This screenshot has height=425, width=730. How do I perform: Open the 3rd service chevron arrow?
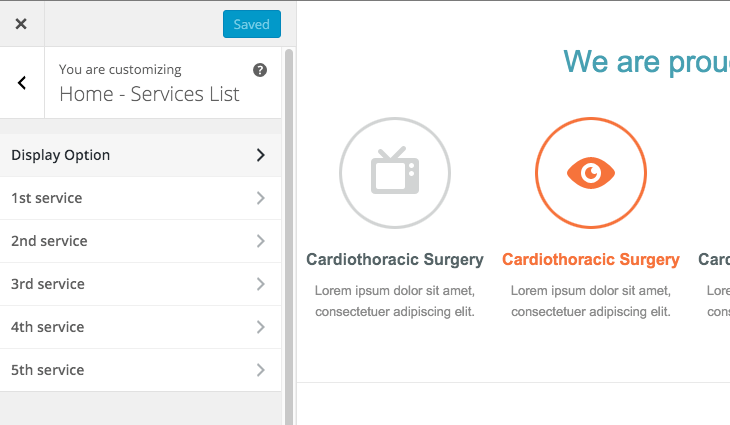[x=260, y=284]
